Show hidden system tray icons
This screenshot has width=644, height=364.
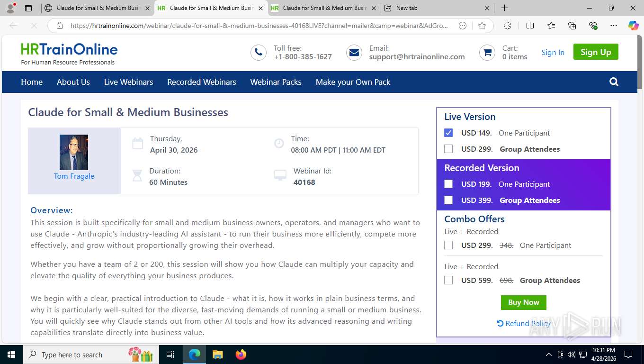point(549,355)
